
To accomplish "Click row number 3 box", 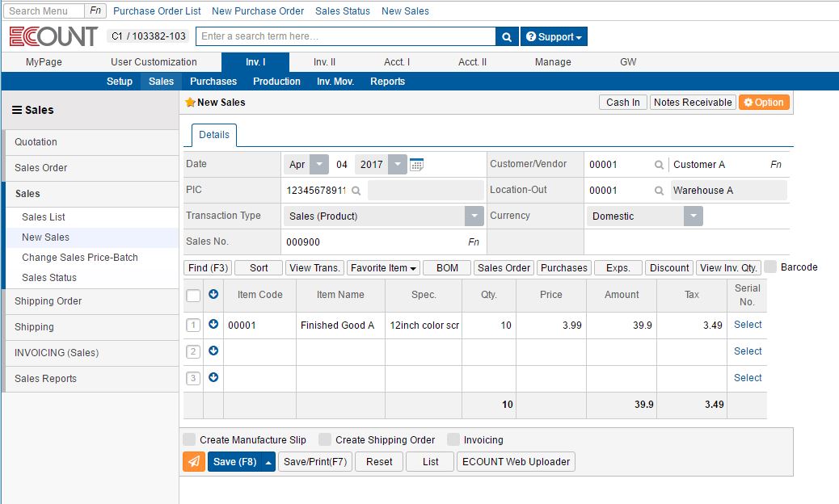I will [193, 378].
